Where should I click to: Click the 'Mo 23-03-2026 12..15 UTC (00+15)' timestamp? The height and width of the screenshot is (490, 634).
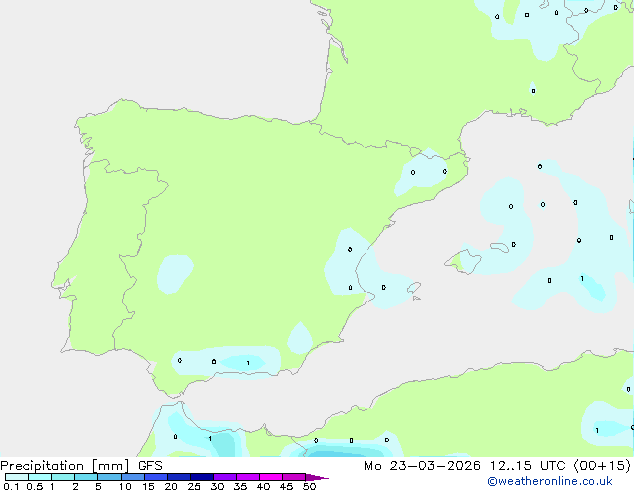497,466
